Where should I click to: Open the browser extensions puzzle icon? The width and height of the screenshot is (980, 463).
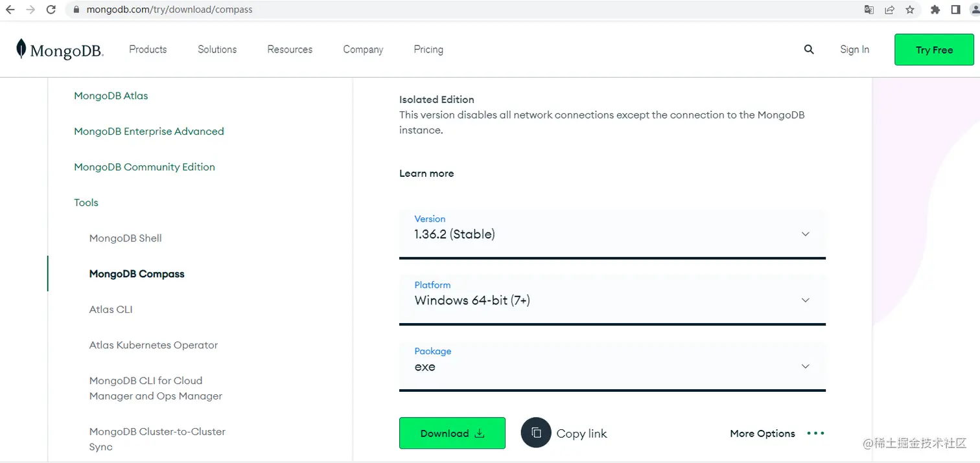coord(935,10)
